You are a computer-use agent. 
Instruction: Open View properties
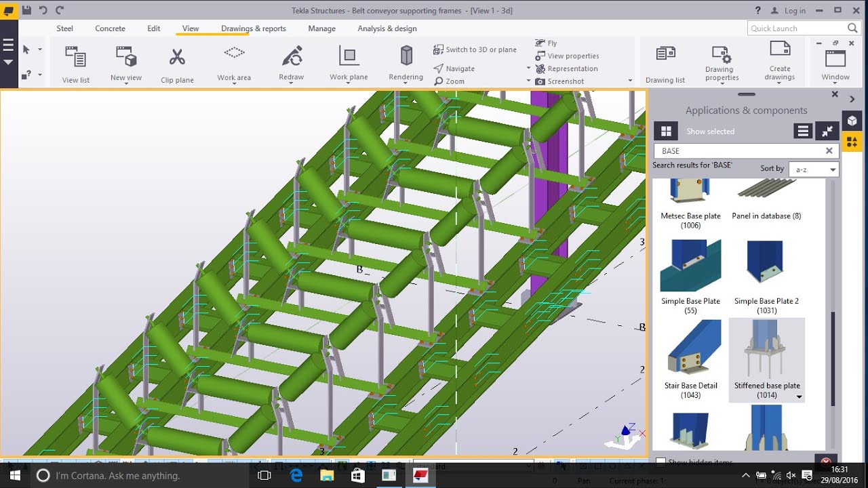[x=567, y=56]
